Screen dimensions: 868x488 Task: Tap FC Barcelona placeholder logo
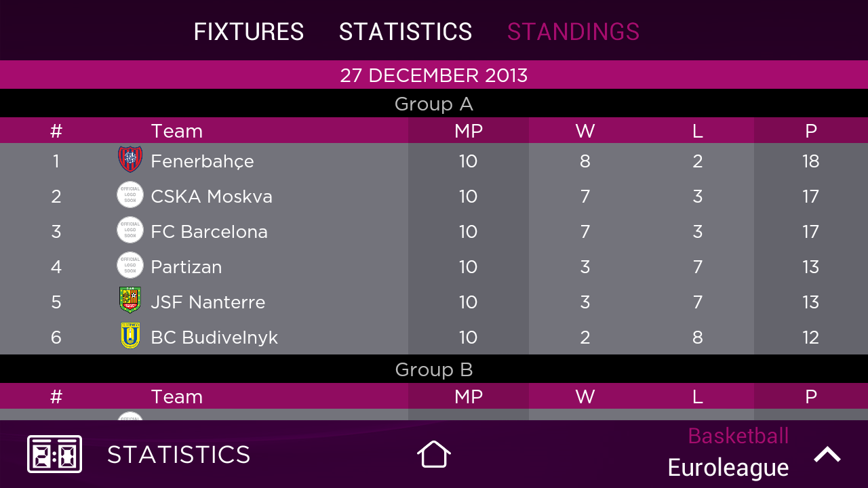coord(130,230)
